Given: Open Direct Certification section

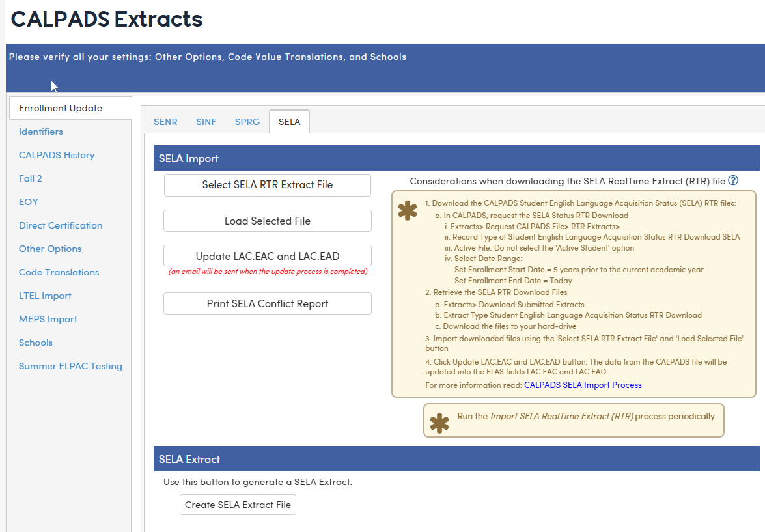Looking at the screenshot, I should coord(61,225).
